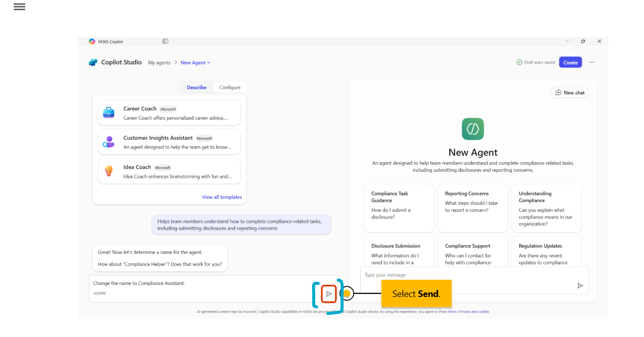Open the hamburger menu icon

20,7
